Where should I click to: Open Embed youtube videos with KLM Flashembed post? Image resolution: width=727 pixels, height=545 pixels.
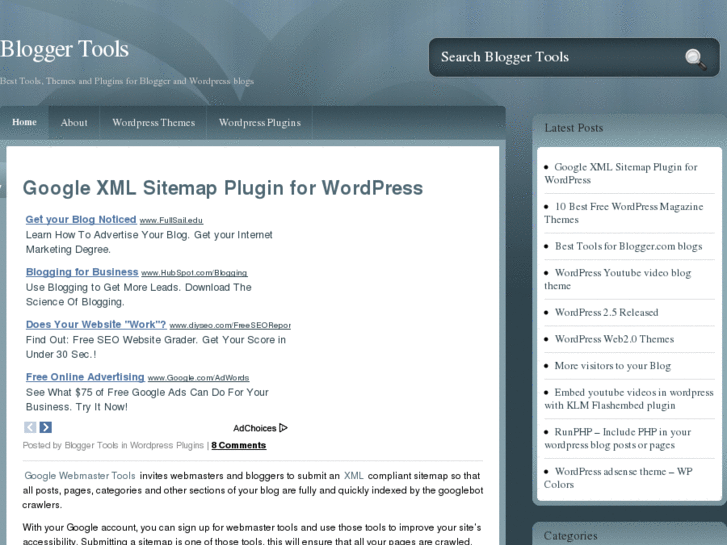coord(629,399)
